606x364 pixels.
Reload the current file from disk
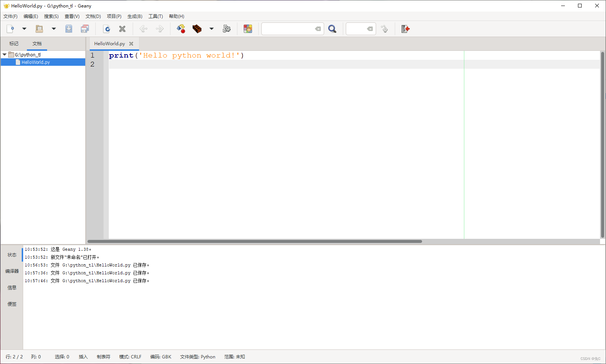107,29
